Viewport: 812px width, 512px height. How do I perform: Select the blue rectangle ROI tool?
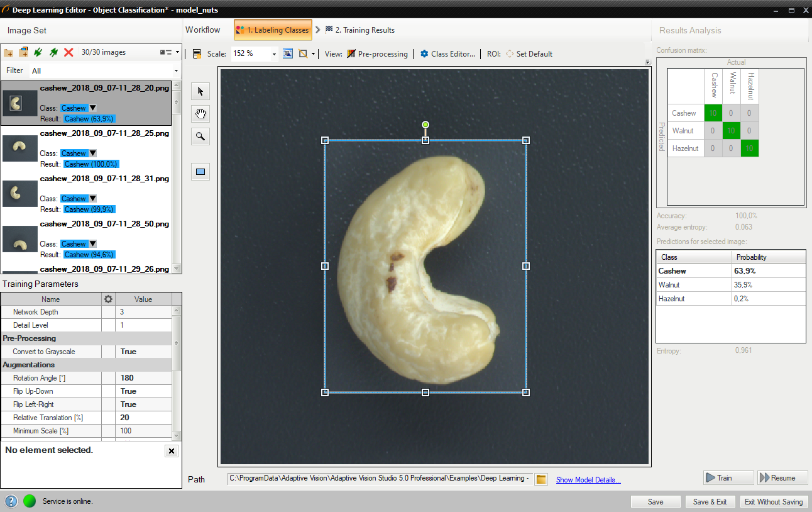[x=200, y=172]
